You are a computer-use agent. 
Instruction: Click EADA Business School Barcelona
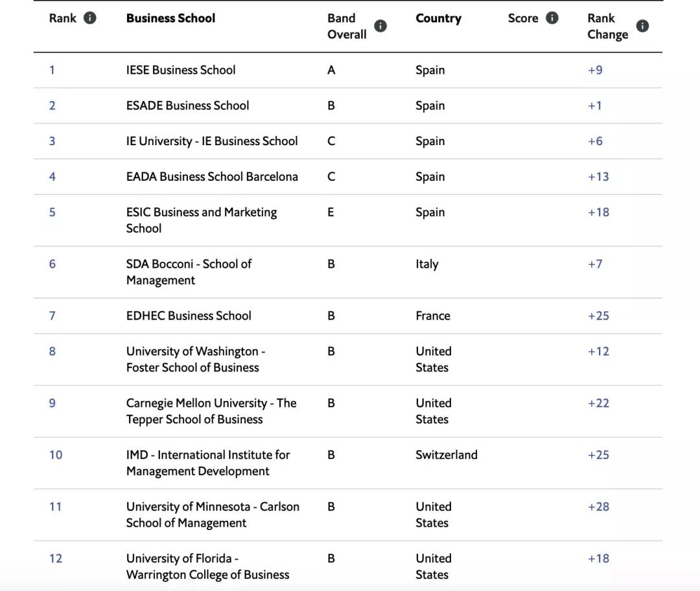click(212, 177)
